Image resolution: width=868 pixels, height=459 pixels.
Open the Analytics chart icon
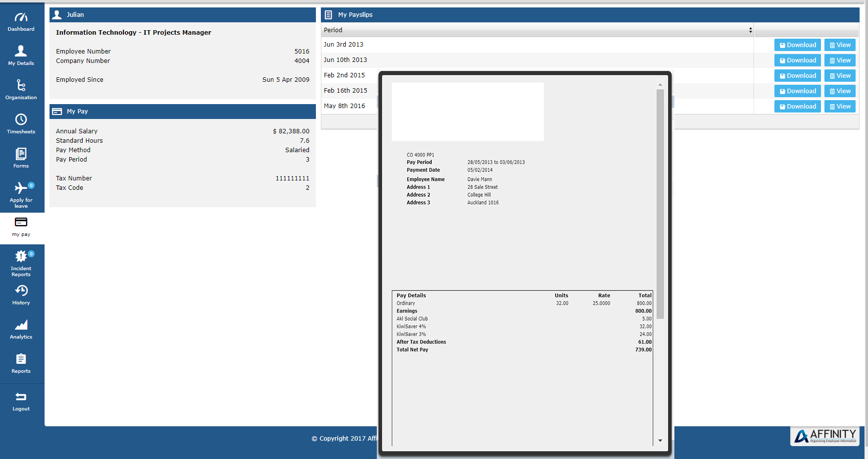coord(21,325)
